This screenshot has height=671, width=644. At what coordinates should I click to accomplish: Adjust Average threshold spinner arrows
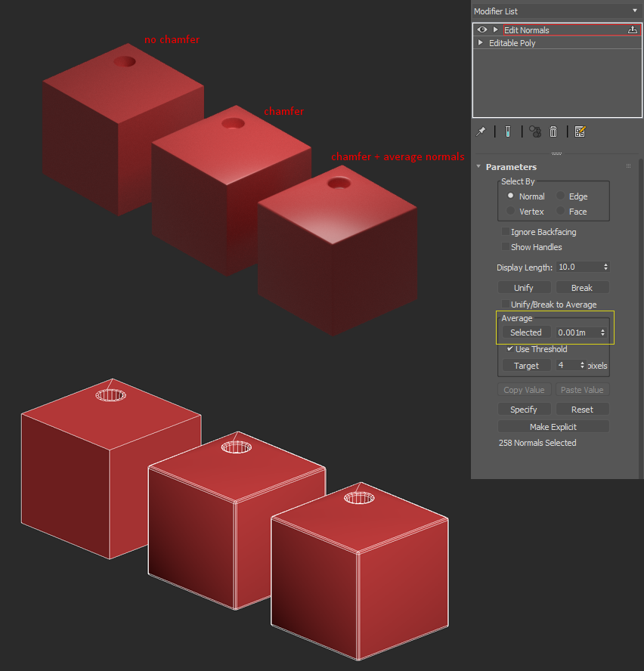point(602,332)
